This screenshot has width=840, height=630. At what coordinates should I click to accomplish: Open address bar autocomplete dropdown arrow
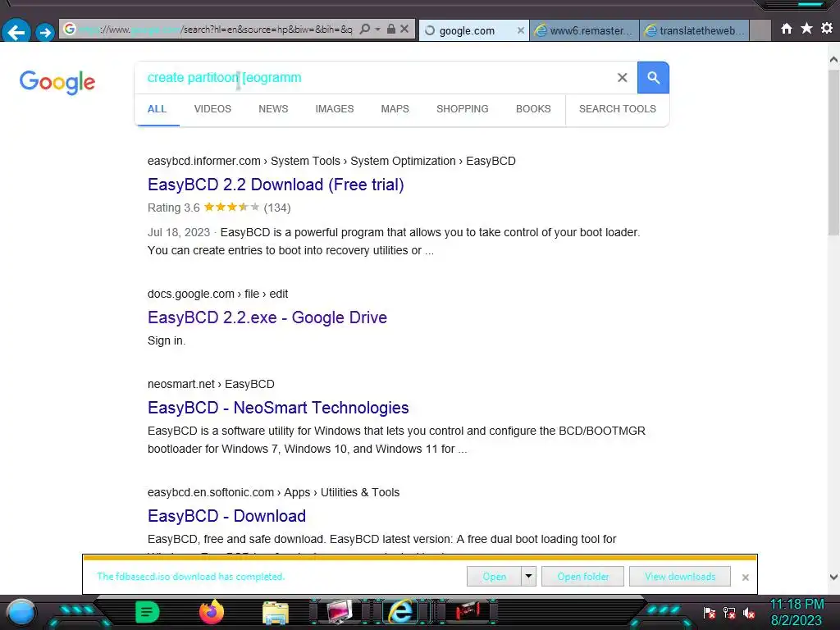pos(377,29)
